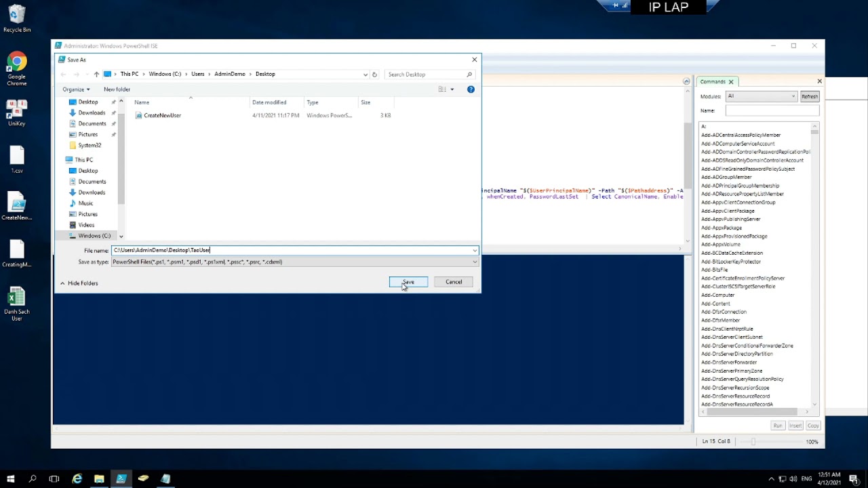The width and height of the screenshot is (868, 488).
Task: Select Add-ADComputerServiceAccount command
Action: click(x=738, y=144)
